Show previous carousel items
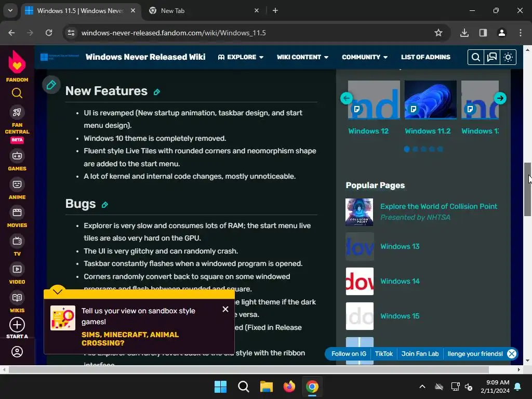 (347, 98)
